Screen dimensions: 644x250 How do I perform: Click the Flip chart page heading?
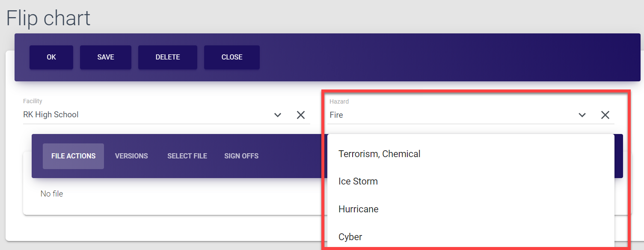point(48,18)
